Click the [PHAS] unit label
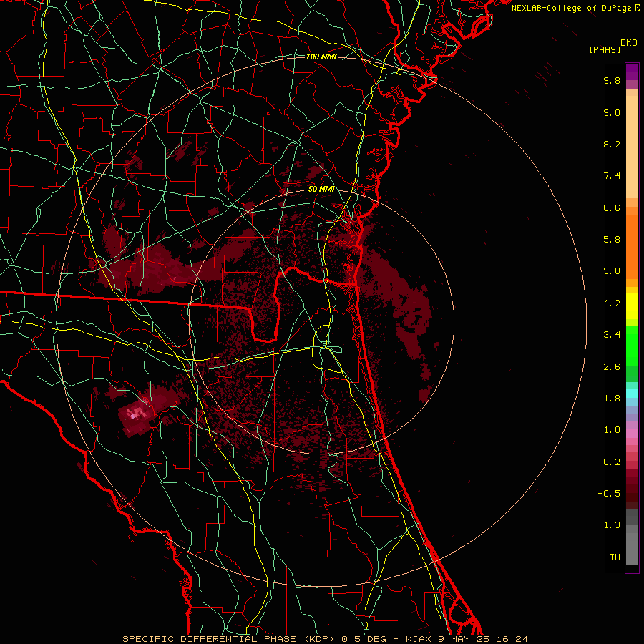 pyautogui.click(x=605, y=49)
